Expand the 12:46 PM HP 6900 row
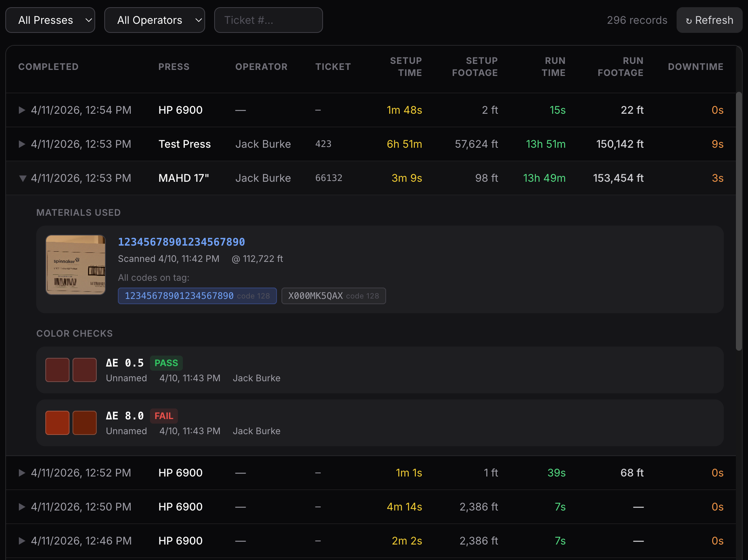Viewport: 748px width, 560px height. (22, 541)
